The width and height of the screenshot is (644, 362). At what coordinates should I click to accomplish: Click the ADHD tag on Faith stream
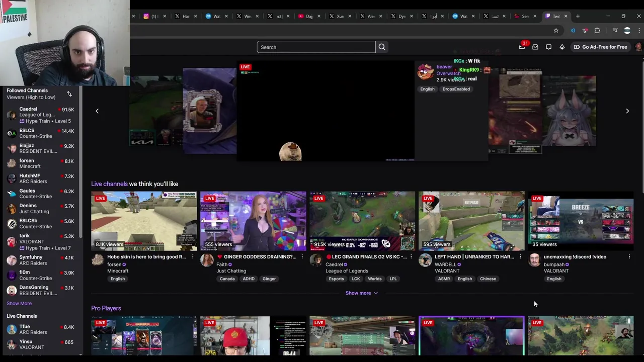(x=249, y=279)
